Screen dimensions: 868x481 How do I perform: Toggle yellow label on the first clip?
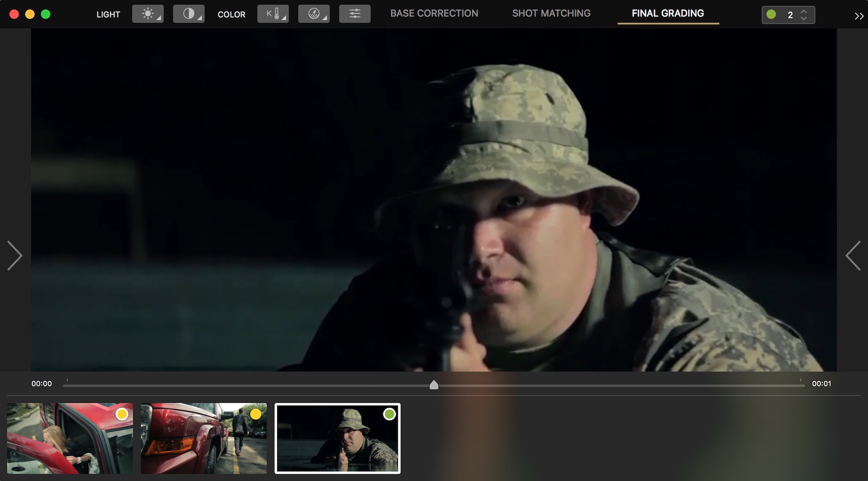pyautogui.click(x=122, y=414)
